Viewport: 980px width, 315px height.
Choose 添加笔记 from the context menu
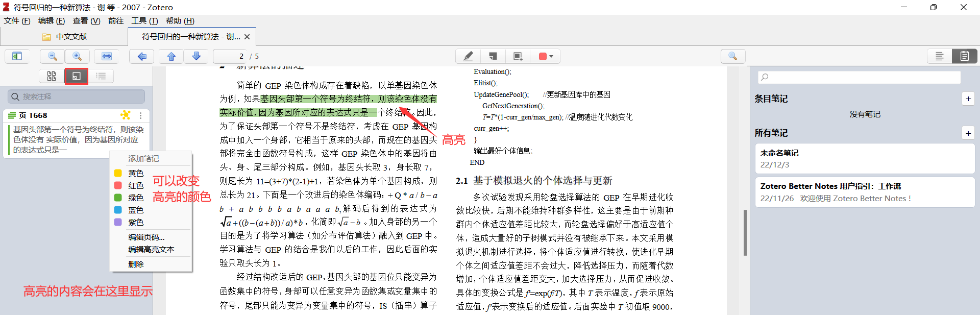[143, 159]
